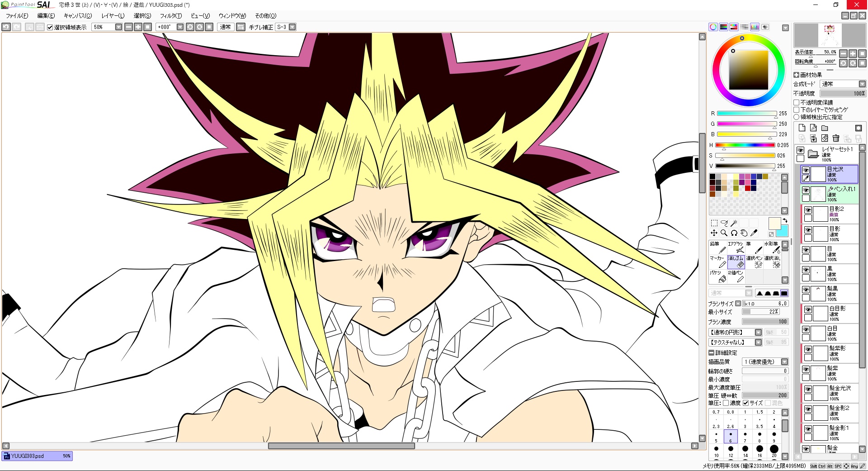Select the 選択消し selection eraser tool
868x471 pixels.
tap(772, 262)
